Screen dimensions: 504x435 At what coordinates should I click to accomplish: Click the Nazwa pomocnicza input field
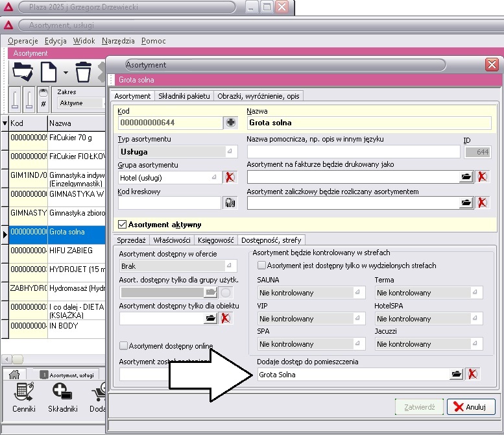pos(353,151)
